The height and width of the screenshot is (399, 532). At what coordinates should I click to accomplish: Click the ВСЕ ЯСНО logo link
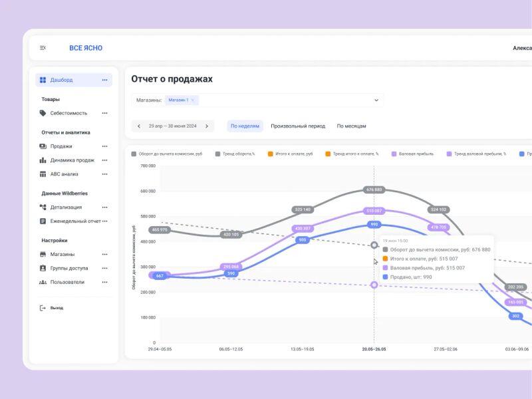(86, 48)
